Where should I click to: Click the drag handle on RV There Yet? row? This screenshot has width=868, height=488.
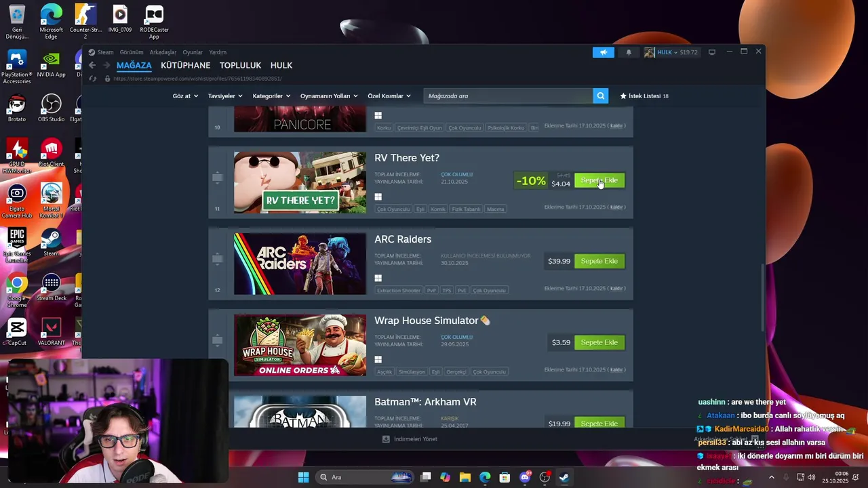[218, 178]
